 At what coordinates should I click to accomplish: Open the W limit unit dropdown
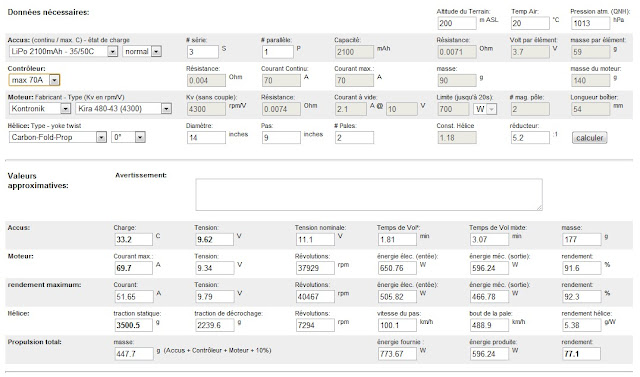(485, 109)
